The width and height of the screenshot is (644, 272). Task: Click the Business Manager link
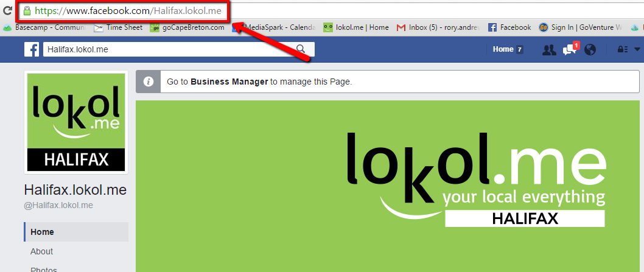(x=229, y=82)
